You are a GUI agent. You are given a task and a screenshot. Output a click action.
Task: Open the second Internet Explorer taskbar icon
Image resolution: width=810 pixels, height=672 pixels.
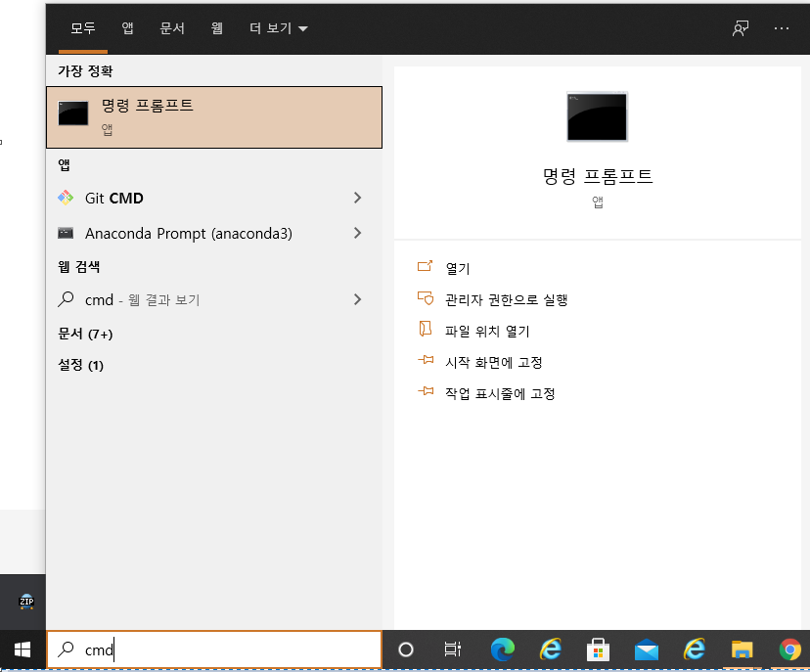(695, 650)
